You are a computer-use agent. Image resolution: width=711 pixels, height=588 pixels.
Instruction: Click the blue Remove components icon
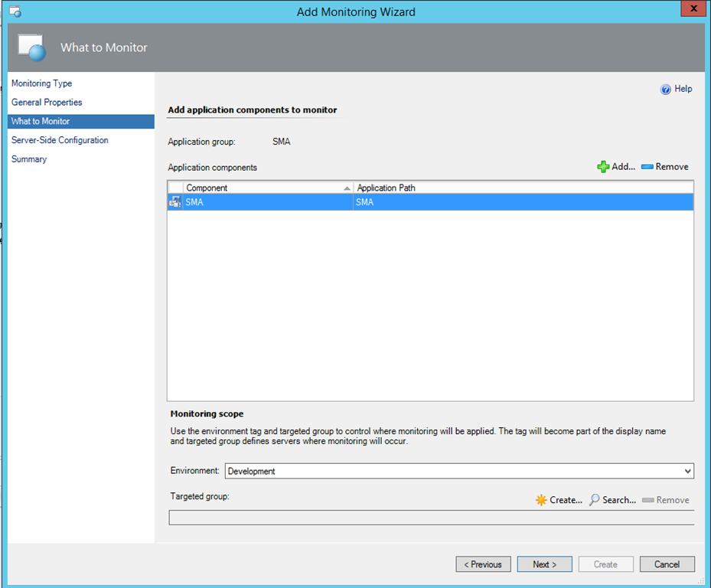tap(647, 167)
